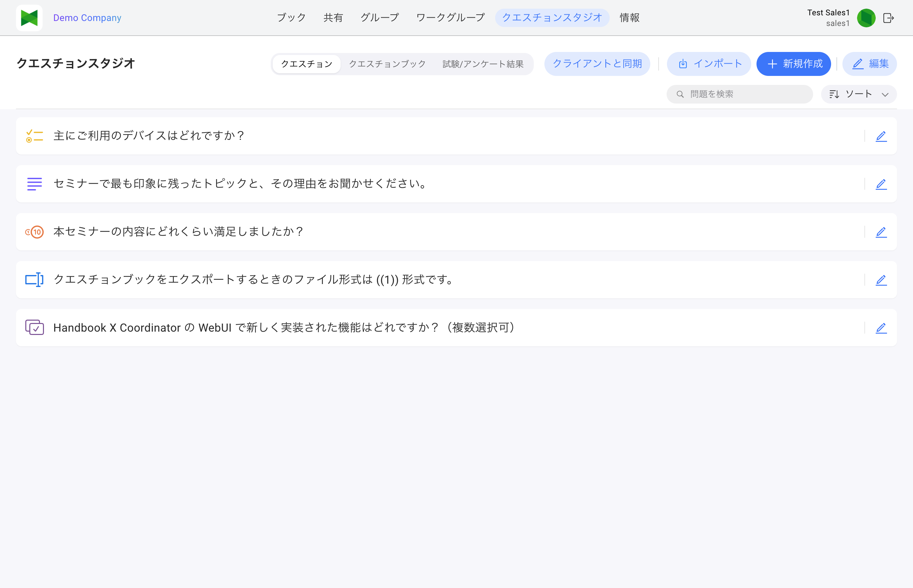This screenshot has height=588, width=913.
Task: Edit the 本セミナーの内容 question via pencil
Action: pyautogui.click(x=881, y=232)
